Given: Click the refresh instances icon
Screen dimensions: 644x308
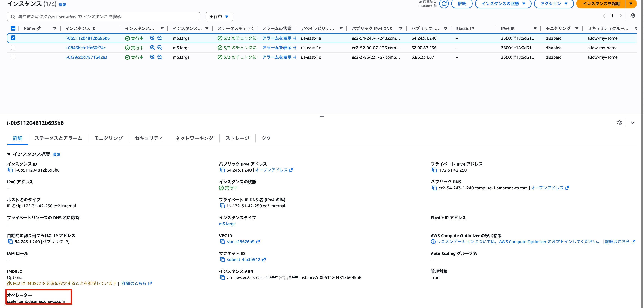Looking at the screenshot, I should pyautogui.click(x=444, y=4).
